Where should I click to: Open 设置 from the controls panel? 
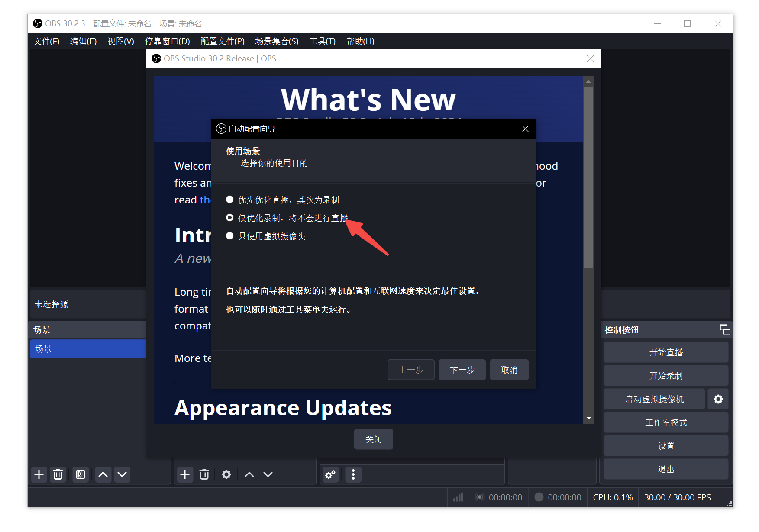[x=666, y=446]
